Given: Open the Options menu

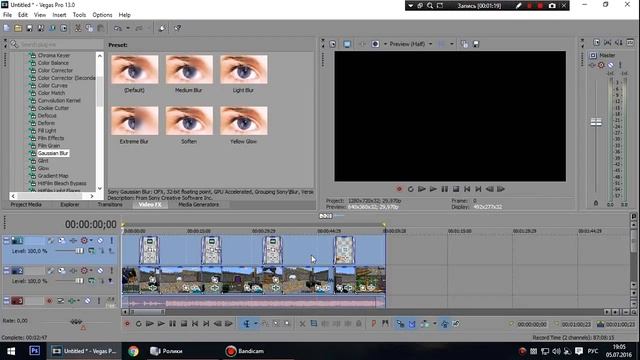Looking at the screenshot, I should [102, 15].
